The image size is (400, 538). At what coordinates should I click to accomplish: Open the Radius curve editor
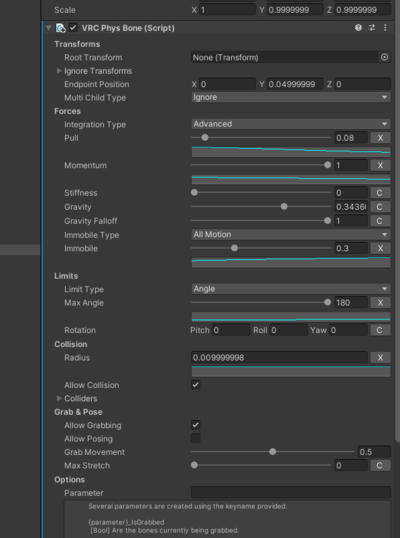tap(291, 371)
